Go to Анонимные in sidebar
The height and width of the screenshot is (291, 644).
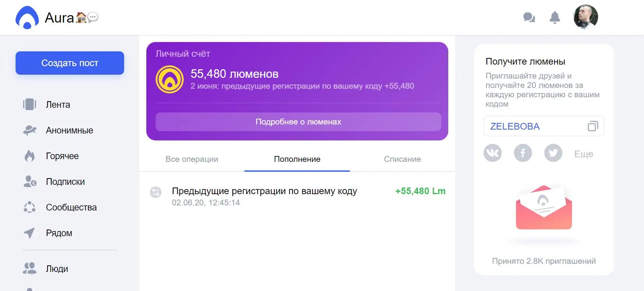coord(70,130)
